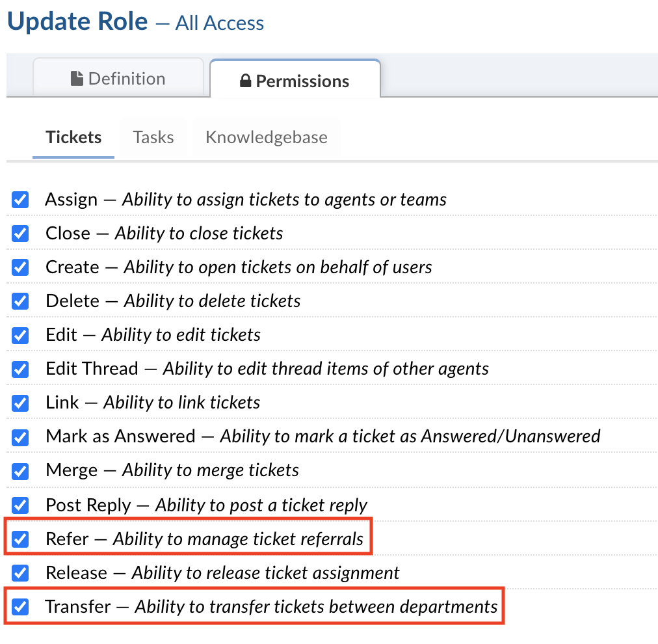
Task: Uncheck the Post Reply checkbox
Action: point(21,505)
